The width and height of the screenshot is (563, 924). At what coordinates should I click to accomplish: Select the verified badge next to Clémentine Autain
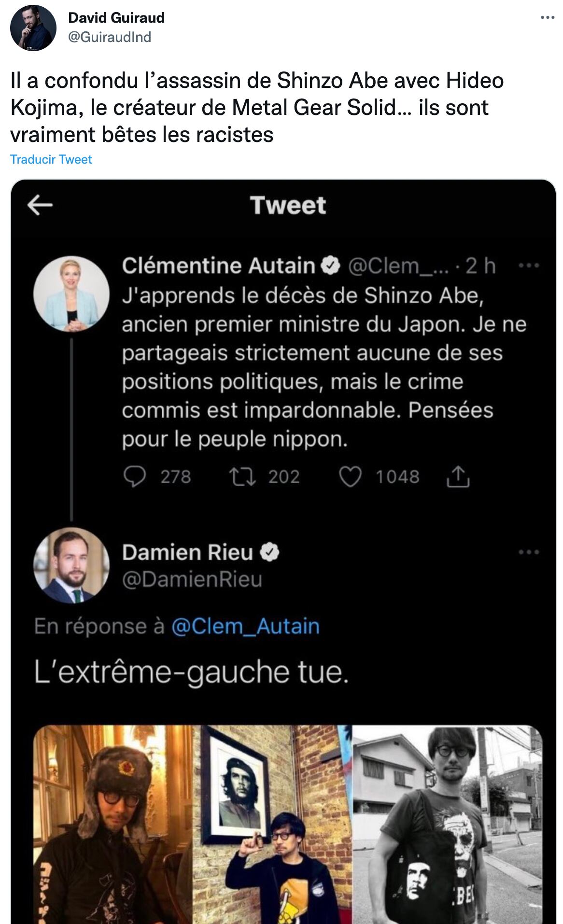[330, 265]
